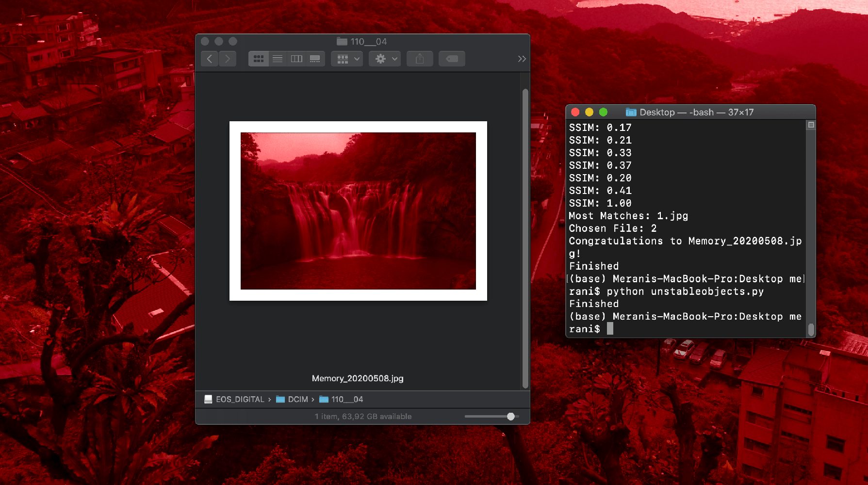Click the Terminal title folder icon
This screenshot has width=868, height=485.
coord(631,113)
